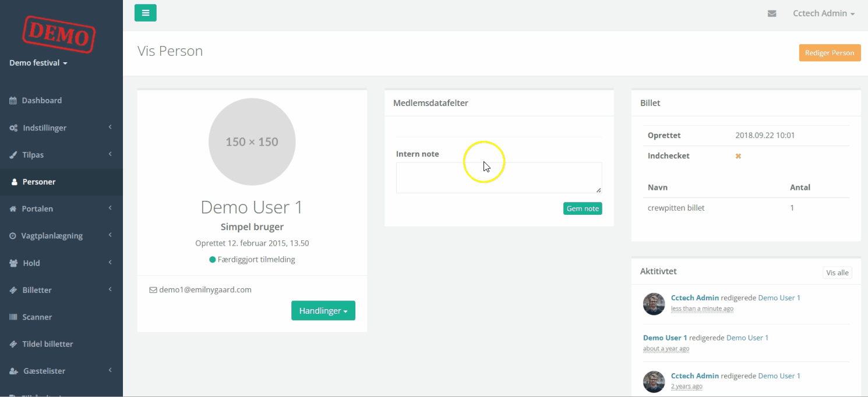This screenshot has width=868, height=397.
Task: Click the demo1@emilnygaard.com email address
Action: (205, 290)
